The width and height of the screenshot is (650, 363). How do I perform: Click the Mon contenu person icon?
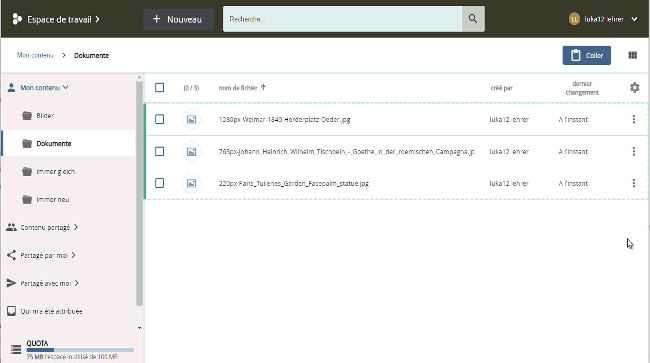coord(11,87)
